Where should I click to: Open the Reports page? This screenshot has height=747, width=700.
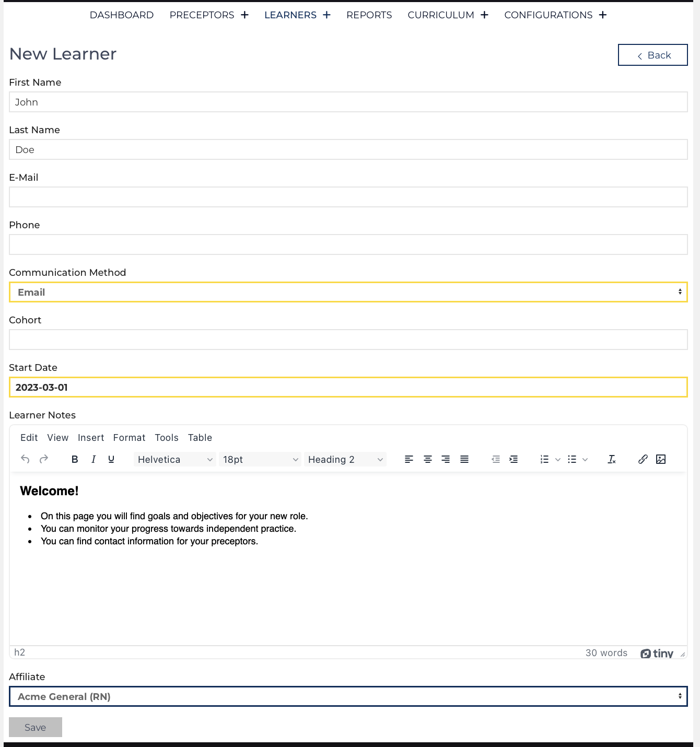tap(369, 15)
